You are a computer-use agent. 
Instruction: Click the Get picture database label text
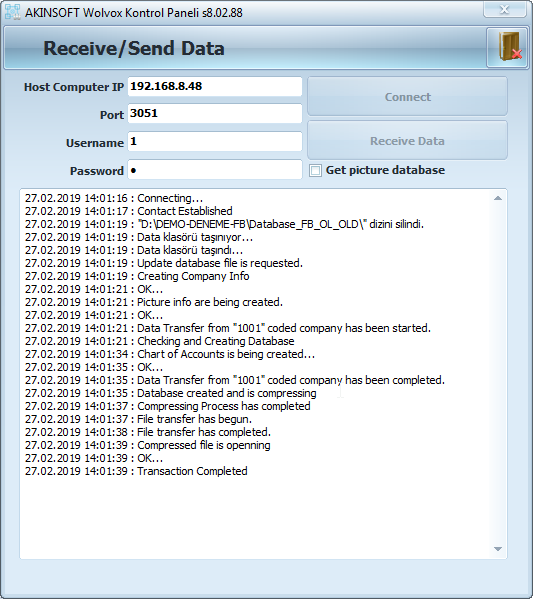(385, 170)
